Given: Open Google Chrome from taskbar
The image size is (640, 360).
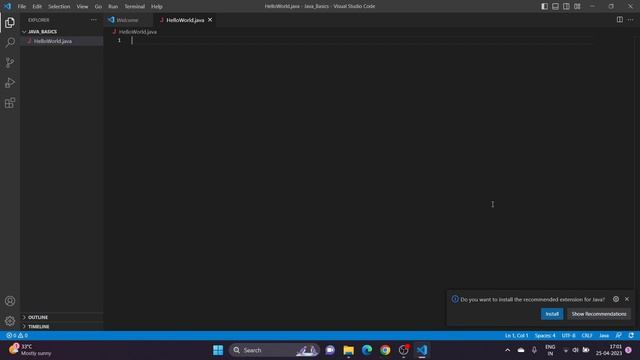Looking at the screenshot, I should coord(385,350).
